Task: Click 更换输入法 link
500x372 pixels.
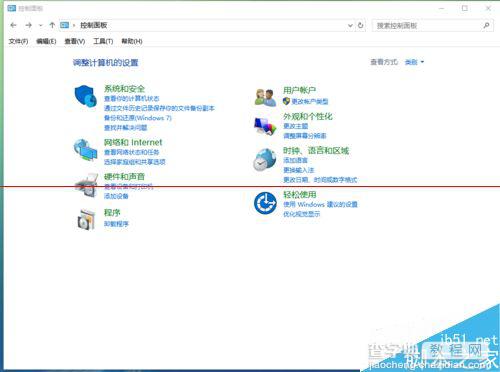Action: pyautogui.click(x=299, y=170)
